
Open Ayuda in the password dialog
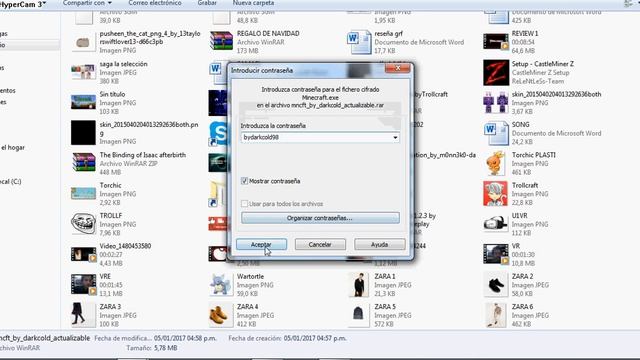380,244
